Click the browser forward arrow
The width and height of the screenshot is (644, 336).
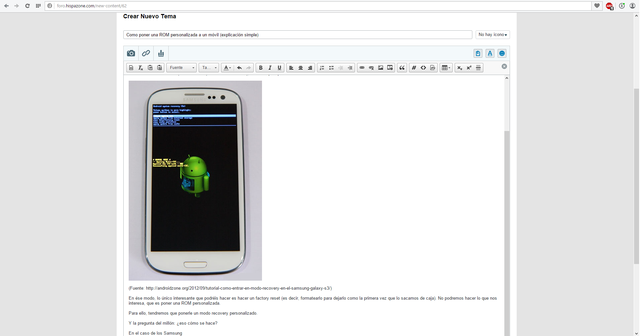(x=17, y=6)
